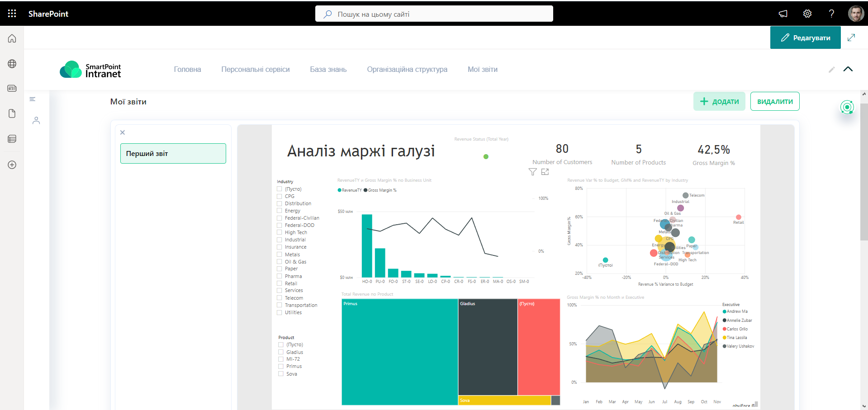Check the Energy industry checkbox
Image resolution: width=868 pixels, height=410 pixels.
tap(280, 211)
